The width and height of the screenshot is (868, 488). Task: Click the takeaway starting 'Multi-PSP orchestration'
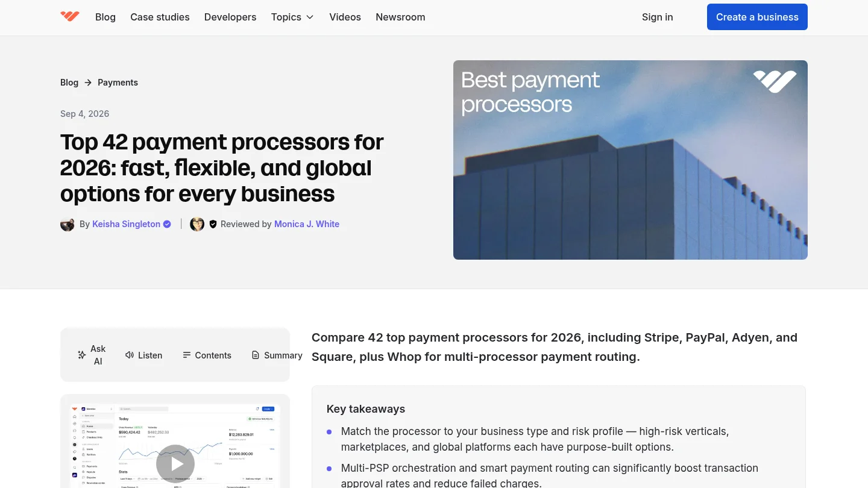coord(550,475)
